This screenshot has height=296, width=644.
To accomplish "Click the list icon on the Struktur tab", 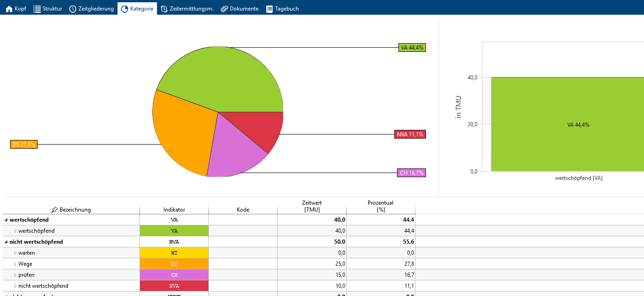I will click(37, 9).
